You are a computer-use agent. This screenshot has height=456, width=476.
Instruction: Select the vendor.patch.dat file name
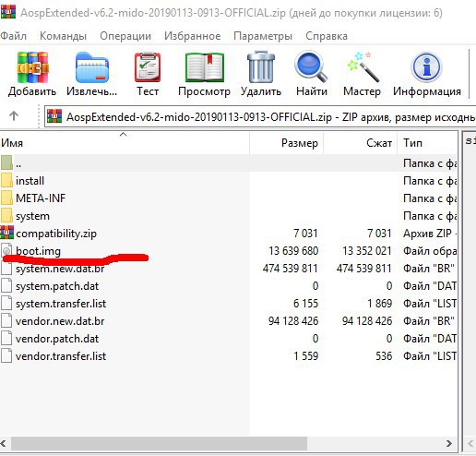point(57,339)
